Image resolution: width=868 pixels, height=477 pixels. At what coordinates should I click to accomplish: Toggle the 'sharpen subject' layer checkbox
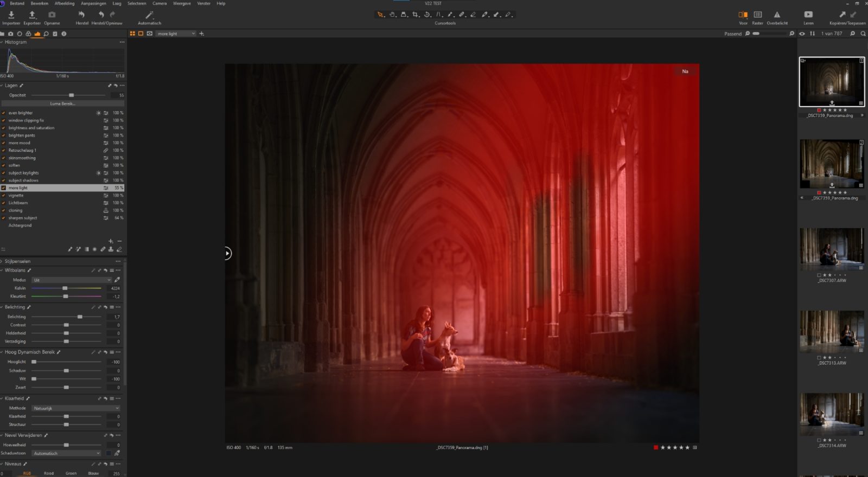click(4, 218)
